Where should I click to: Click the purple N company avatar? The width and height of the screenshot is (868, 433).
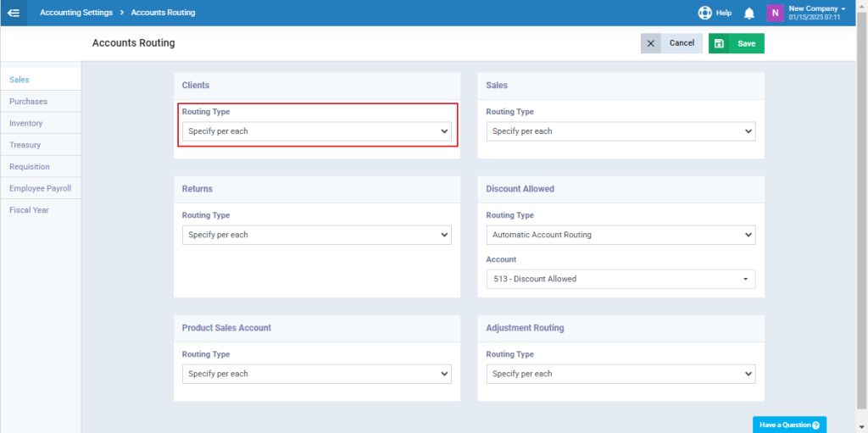775,13
